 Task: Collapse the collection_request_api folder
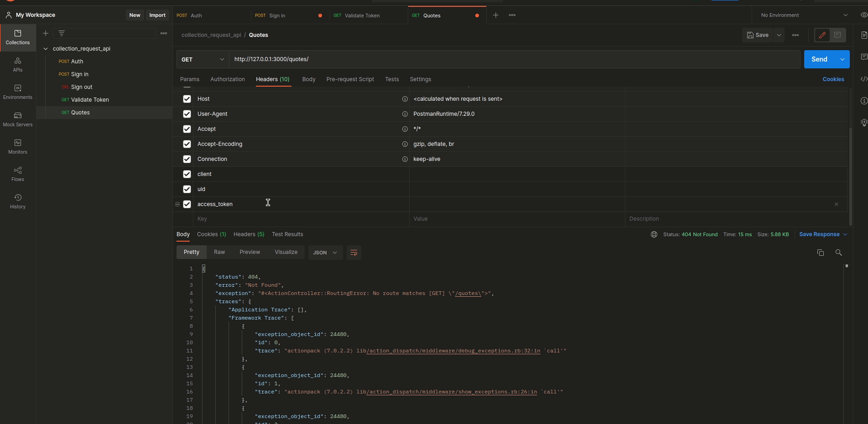click(46, 49)
